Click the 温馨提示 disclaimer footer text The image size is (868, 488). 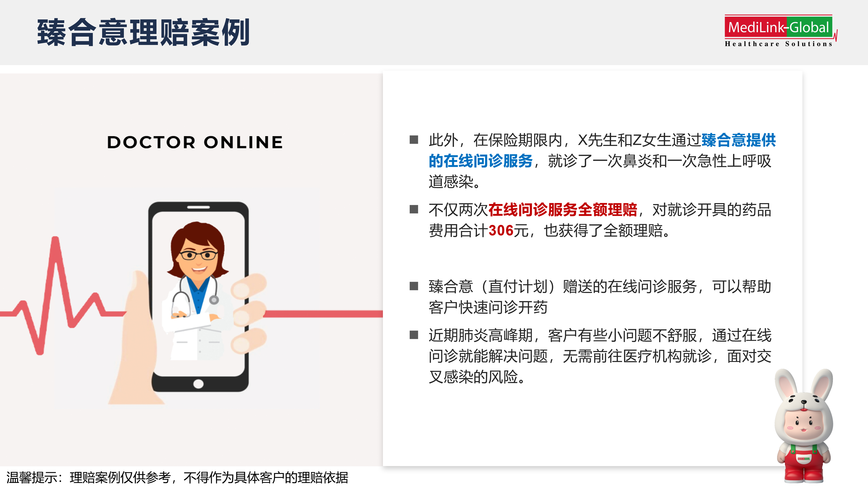[x=177, y=477]
